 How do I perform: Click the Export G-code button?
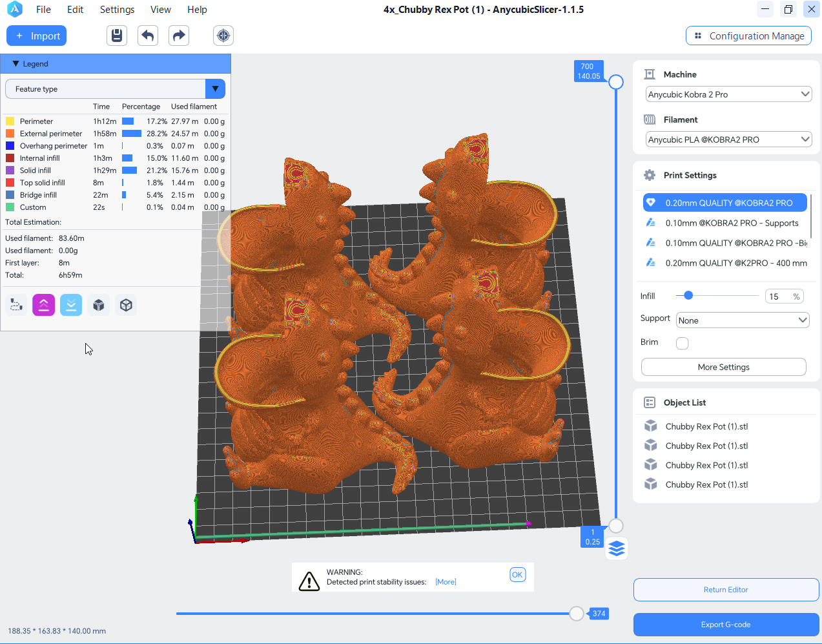pyautogui.click(x=726, y=625)
